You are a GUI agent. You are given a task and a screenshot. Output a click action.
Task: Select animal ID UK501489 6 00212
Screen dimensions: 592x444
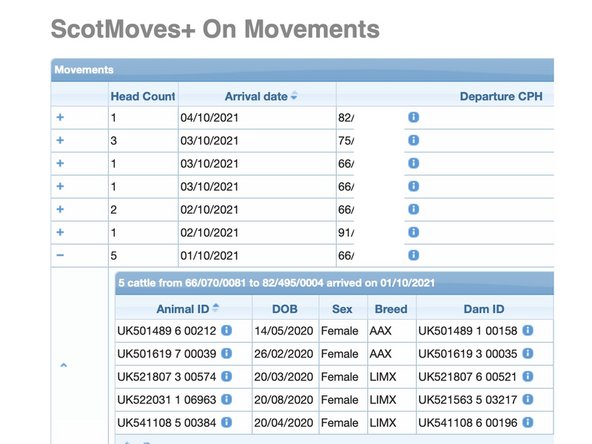point(166,331)
